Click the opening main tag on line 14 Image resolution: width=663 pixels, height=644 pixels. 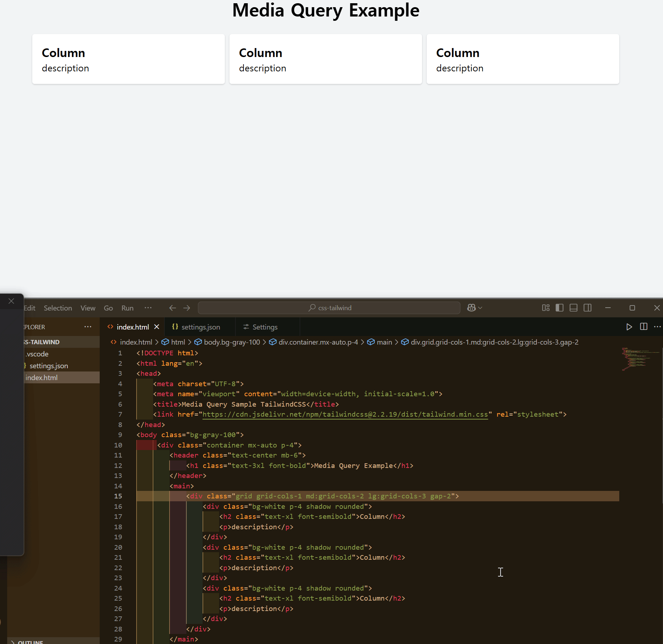(x=182, y=486)
